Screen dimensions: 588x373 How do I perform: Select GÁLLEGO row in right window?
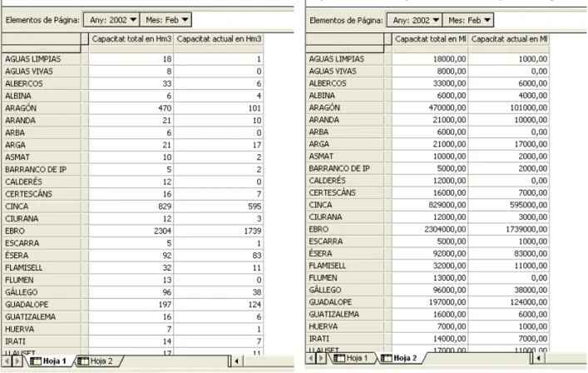(345, 290)
